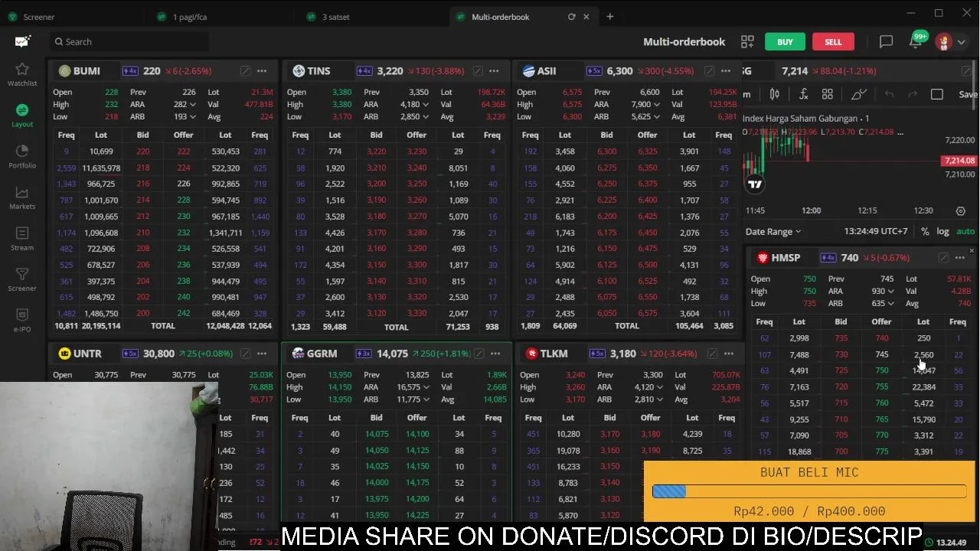This screenshot has height=551, width=980.
Task: Open Portfolio in the left sidebar
Action: tap(22, 156)
